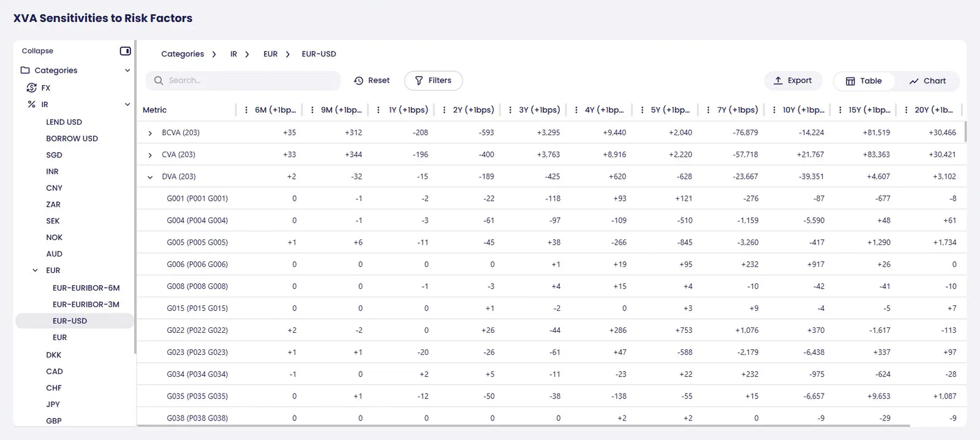Select EUR-EURIBOR-3M in the tree
The height and width of the screenshot is (440, 980).
point(86,305)
